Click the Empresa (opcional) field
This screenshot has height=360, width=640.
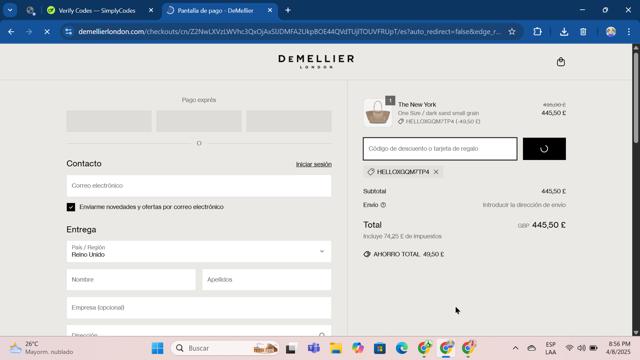pos(199,308)
